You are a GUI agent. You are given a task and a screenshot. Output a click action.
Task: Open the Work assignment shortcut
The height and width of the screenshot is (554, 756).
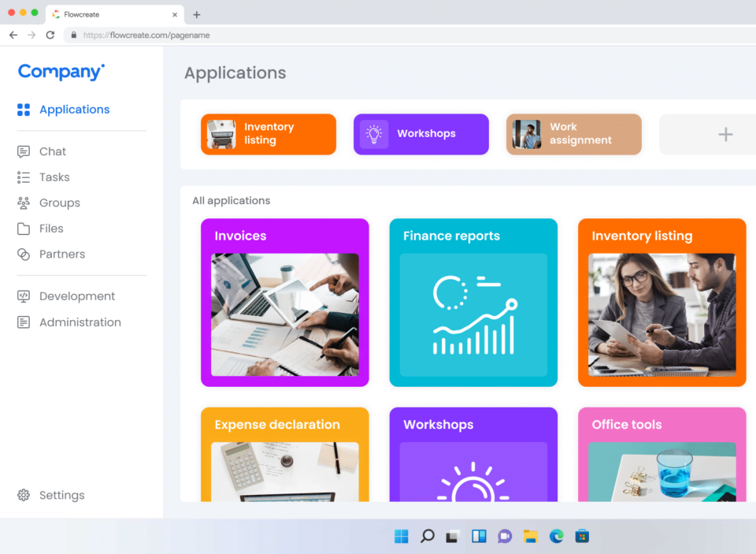click(x=573, y=134)
